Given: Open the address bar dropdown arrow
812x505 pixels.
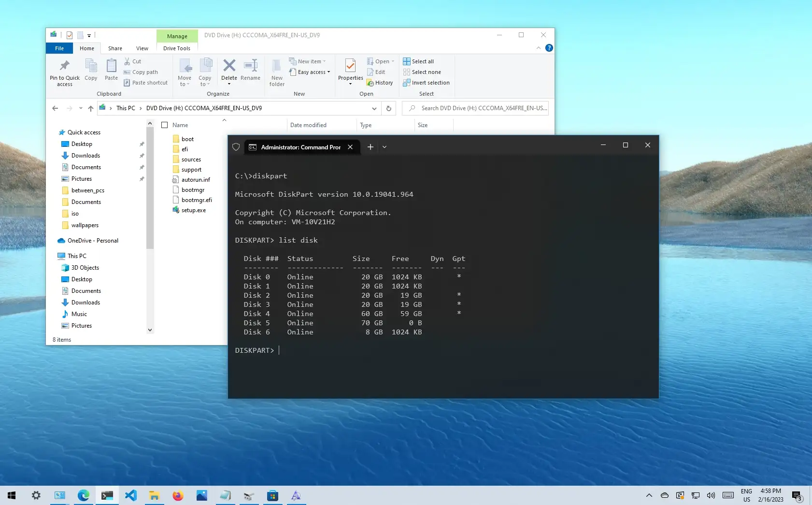Looking at the screenshot, I should (x=374, y=108).
